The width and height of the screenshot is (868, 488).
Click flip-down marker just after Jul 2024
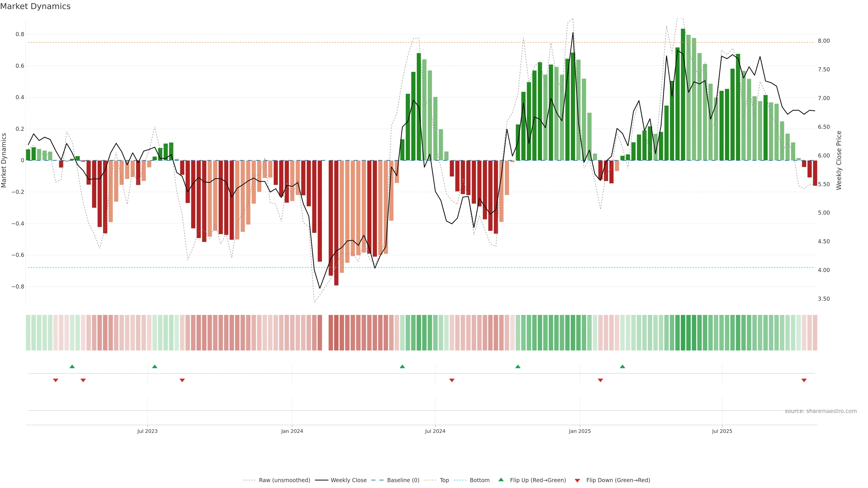click(x=452, y=380)
